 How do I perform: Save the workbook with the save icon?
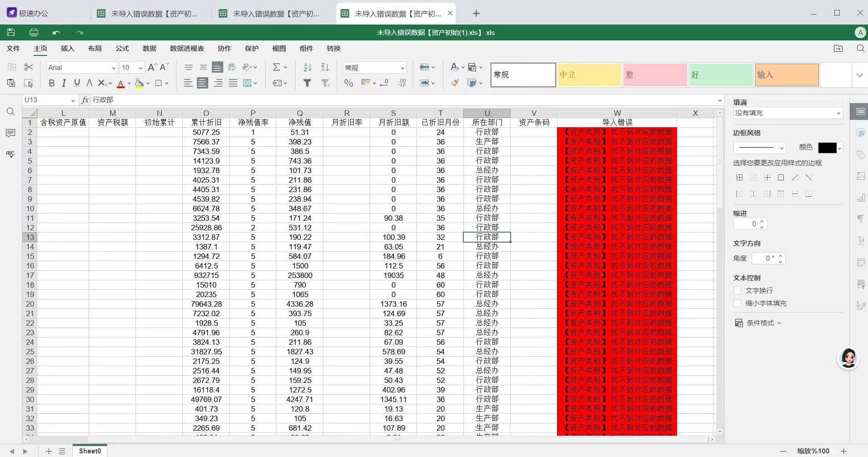[x=11, y=32]
